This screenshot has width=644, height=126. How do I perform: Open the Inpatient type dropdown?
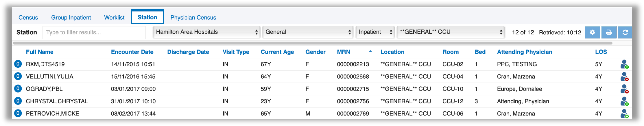[x=375, y=32]
